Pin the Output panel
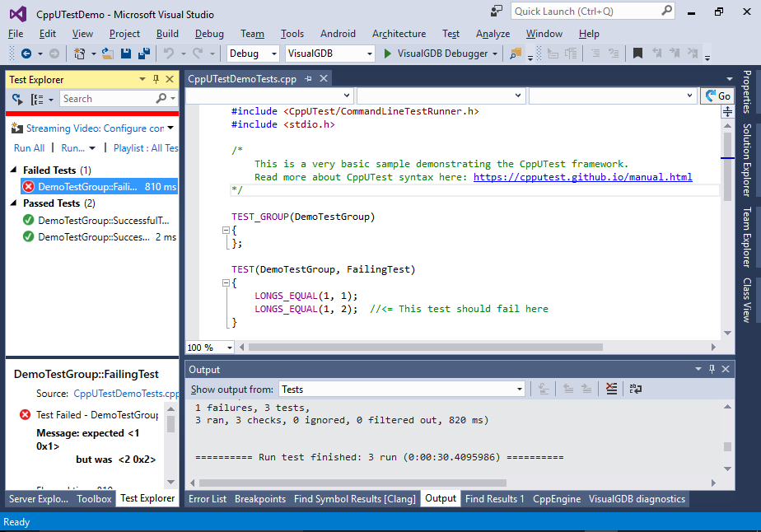Image resolution: width=761 pixels, height=532 pixels. 712,369
